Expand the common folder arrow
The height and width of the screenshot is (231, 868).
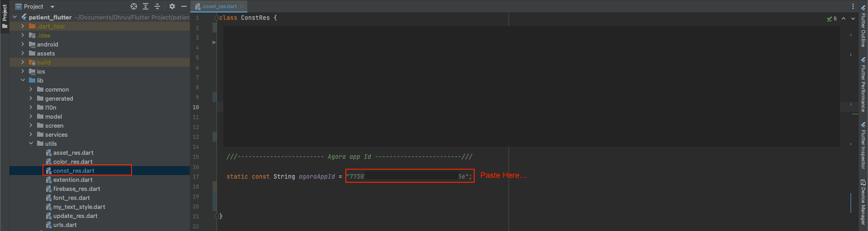(31, 89)
